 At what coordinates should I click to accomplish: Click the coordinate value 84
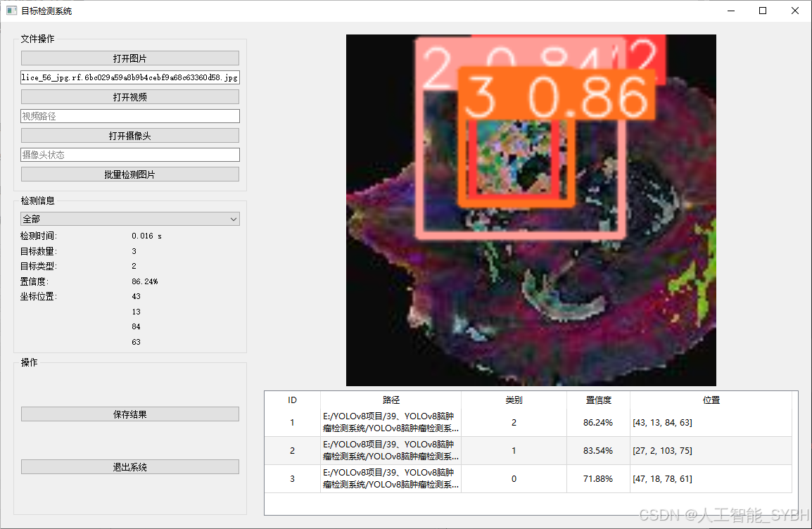(137, 326)
